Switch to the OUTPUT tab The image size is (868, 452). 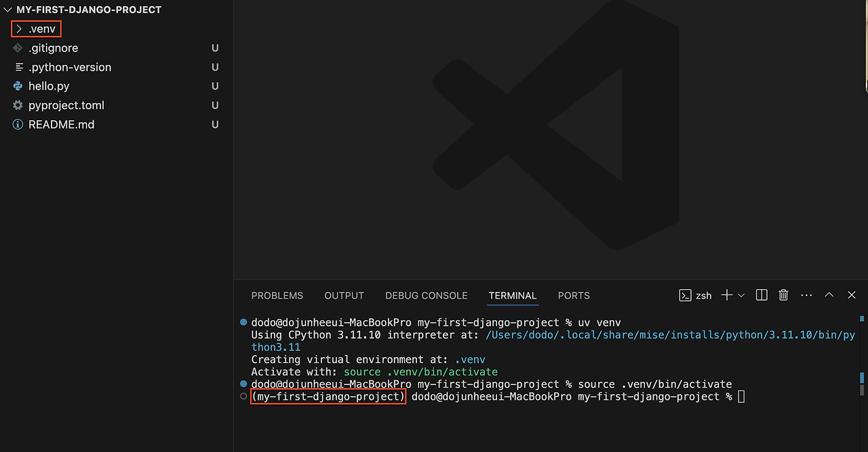[344, 295]
